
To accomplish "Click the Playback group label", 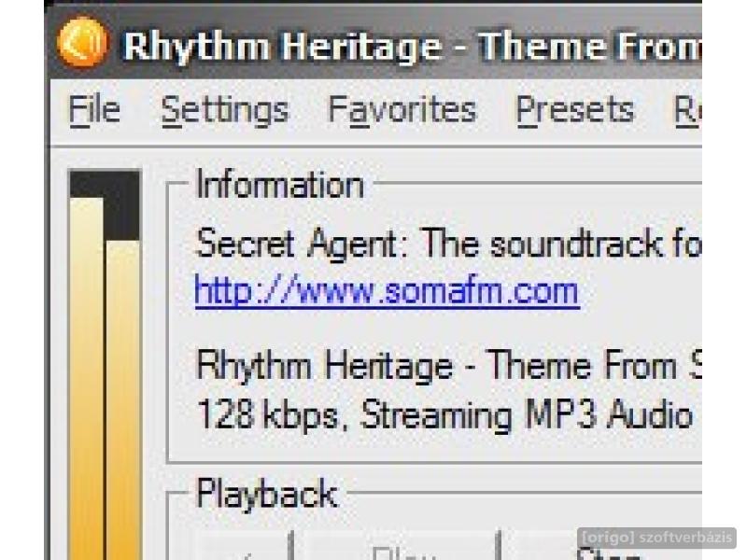I will [267, 494].
